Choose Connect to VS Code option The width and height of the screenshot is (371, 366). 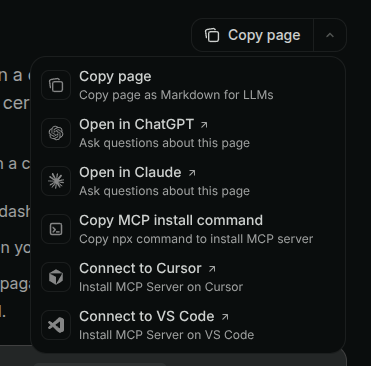[188, 325]
